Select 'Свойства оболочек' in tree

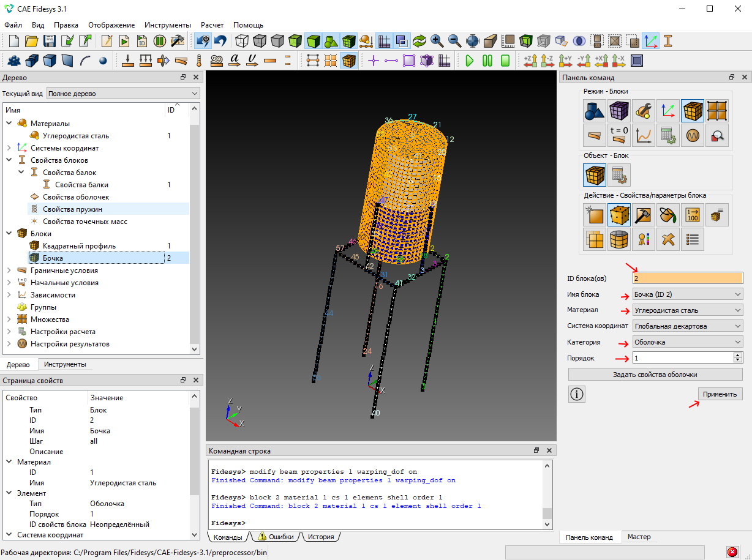coord(76,196)
